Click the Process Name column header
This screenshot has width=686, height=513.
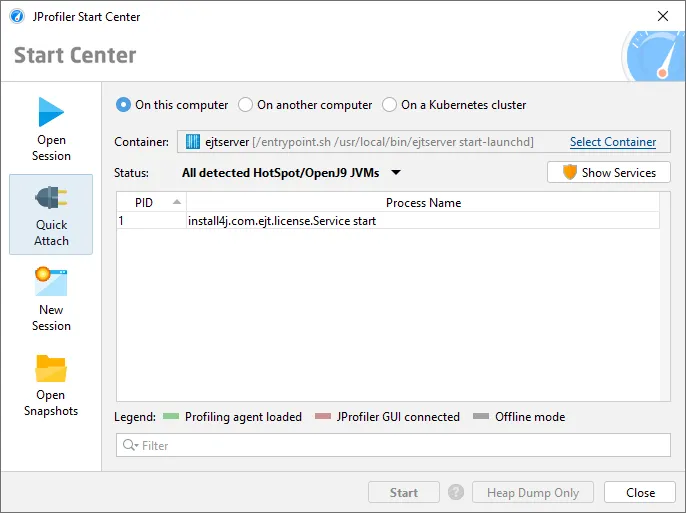[423, 202]
